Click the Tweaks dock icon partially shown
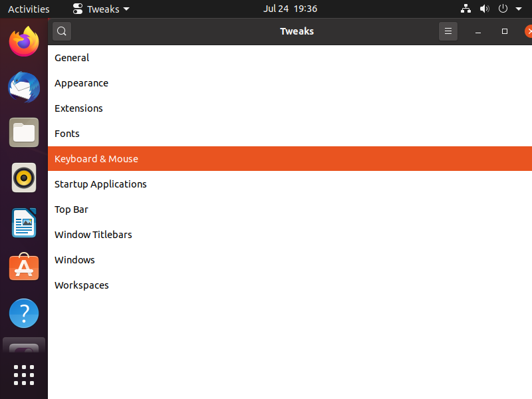This screenshot has width=532, height=399. (24, 346)
